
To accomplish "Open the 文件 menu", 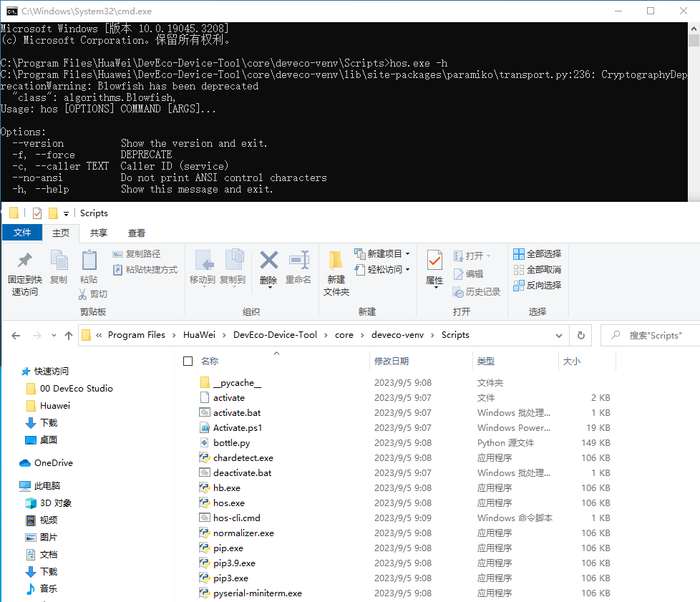I will tap(21, 233).
